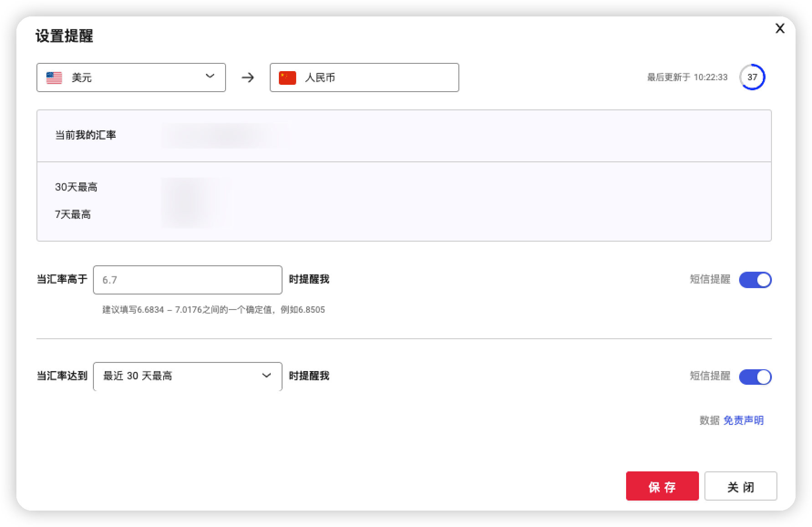
Task: Click the China flag icon
Action: tap(287, 78)
